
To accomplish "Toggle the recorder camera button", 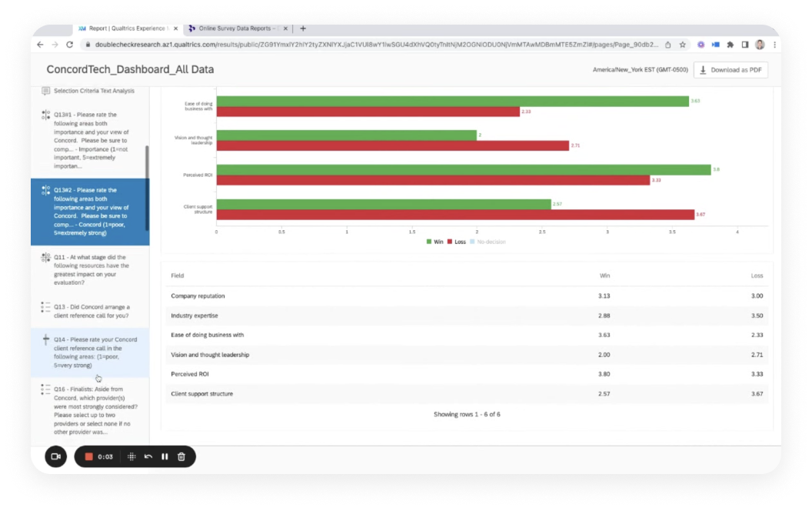I will tap(56, 456).
